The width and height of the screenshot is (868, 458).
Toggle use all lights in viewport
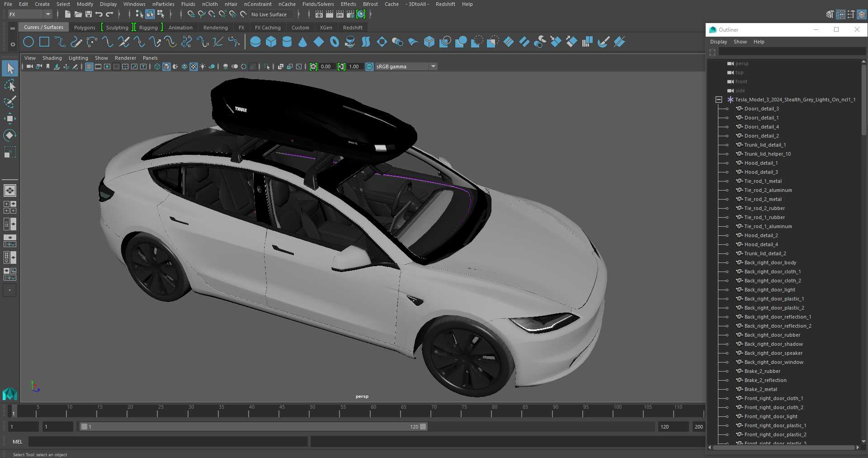tap(203, 67)
